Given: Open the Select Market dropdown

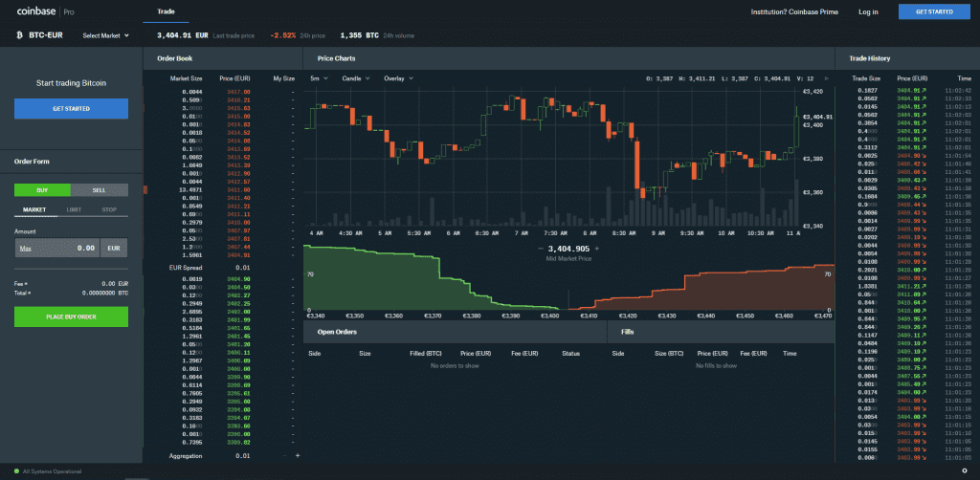Looking at the screenshot, I should point(105,35).
